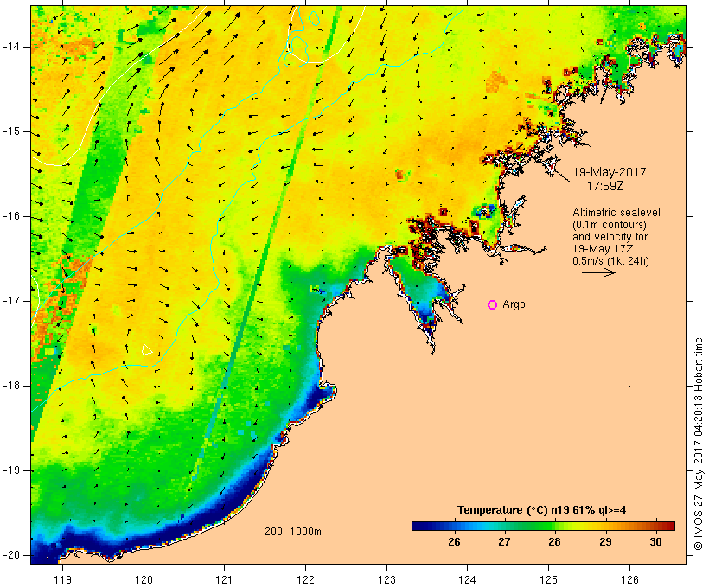The width and height of the screenshot is (709, 588).
Task: Click the '-19' latitude axis label
Action: [x=11, y=470]
